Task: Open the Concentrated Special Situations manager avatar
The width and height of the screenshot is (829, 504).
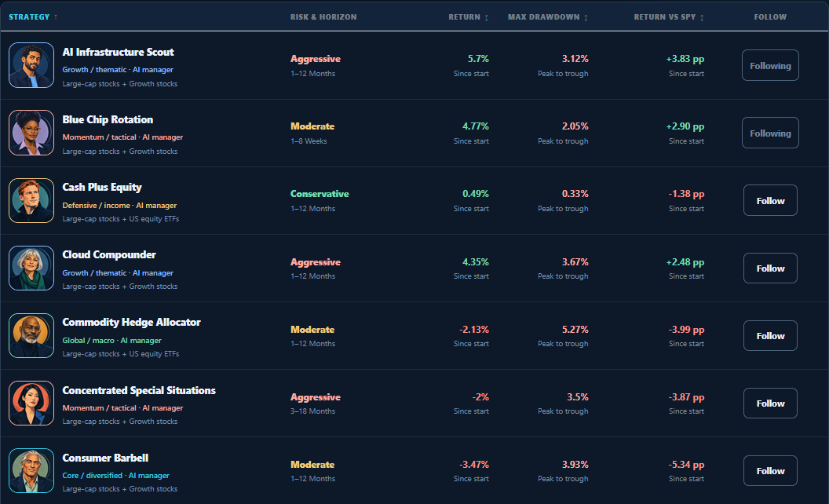Action: click(31, 403)
